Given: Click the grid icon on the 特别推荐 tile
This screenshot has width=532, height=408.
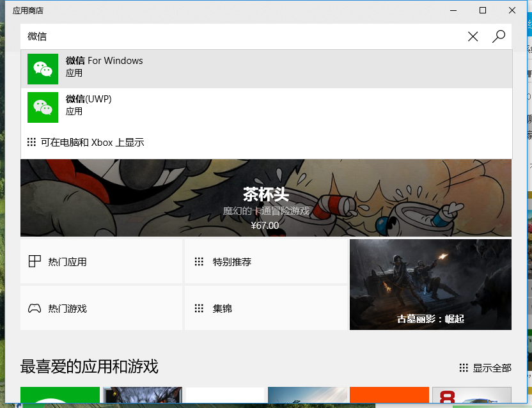Looking at the screenshot, I should point(199,261).
